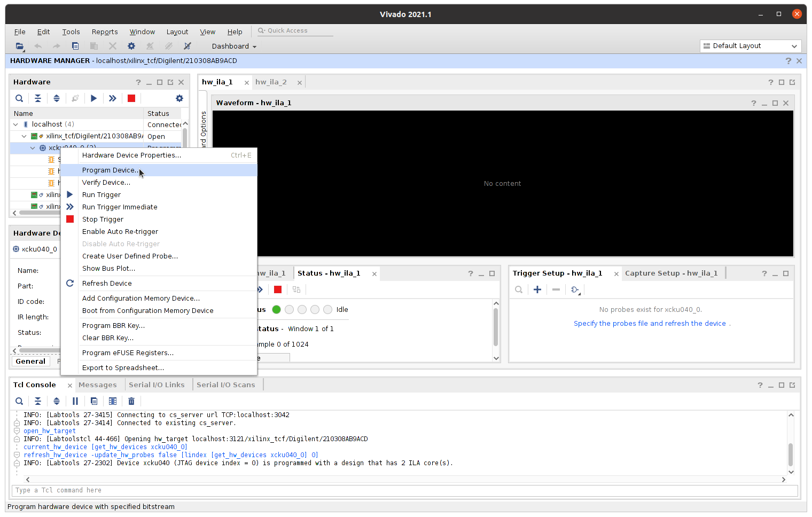Open the Default Layout dropdown
812x517 pixels.
751,46
